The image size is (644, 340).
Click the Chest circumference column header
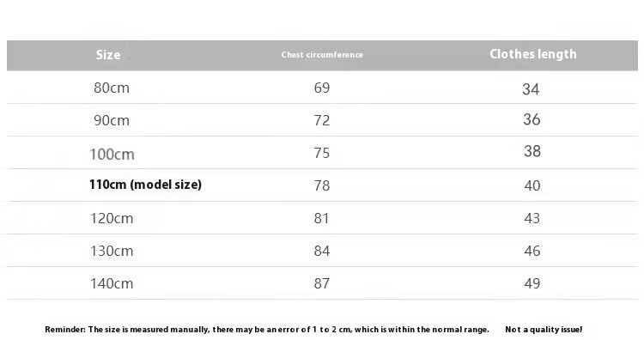[322, 55]
